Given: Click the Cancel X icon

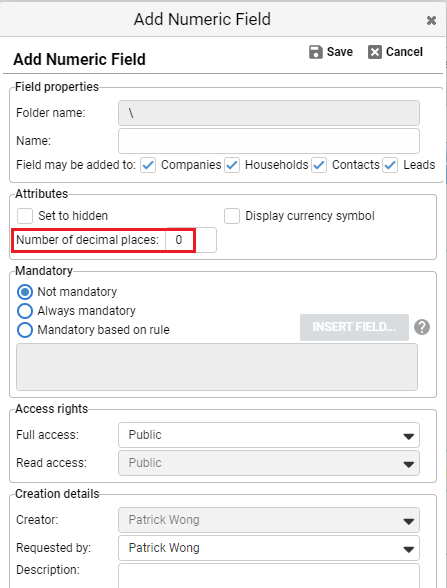Looking at the screenshot, I should [x=375, y=52].
